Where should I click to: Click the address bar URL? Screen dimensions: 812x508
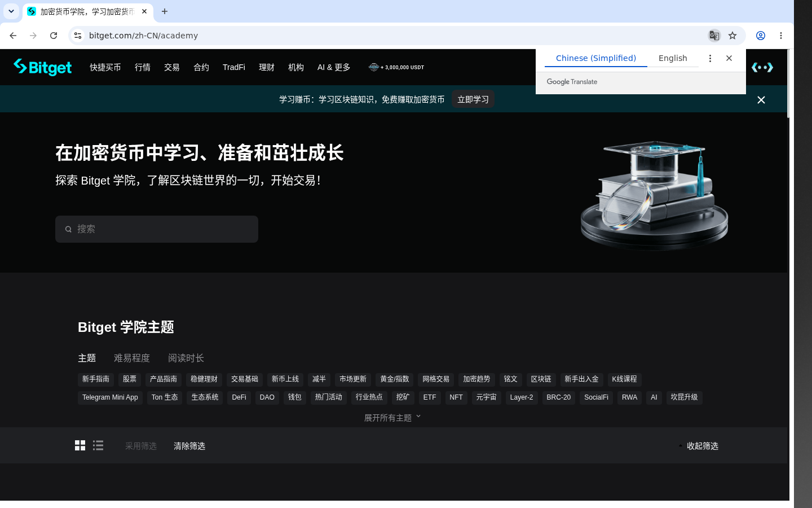143,36
